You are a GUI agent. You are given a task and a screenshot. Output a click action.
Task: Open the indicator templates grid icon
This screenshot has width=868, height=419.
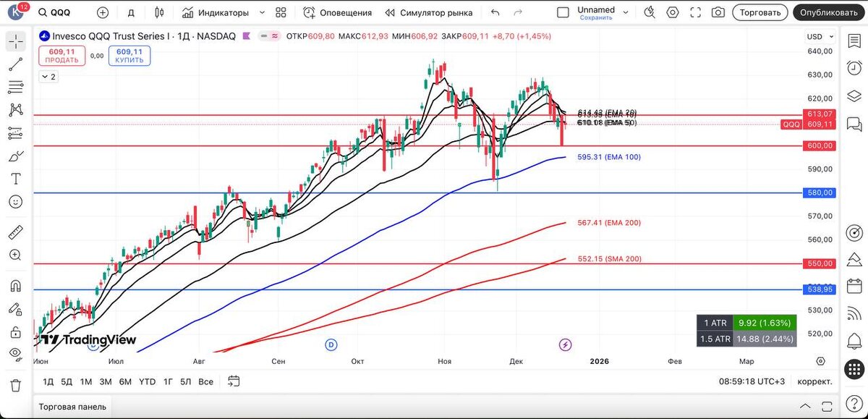281,12
